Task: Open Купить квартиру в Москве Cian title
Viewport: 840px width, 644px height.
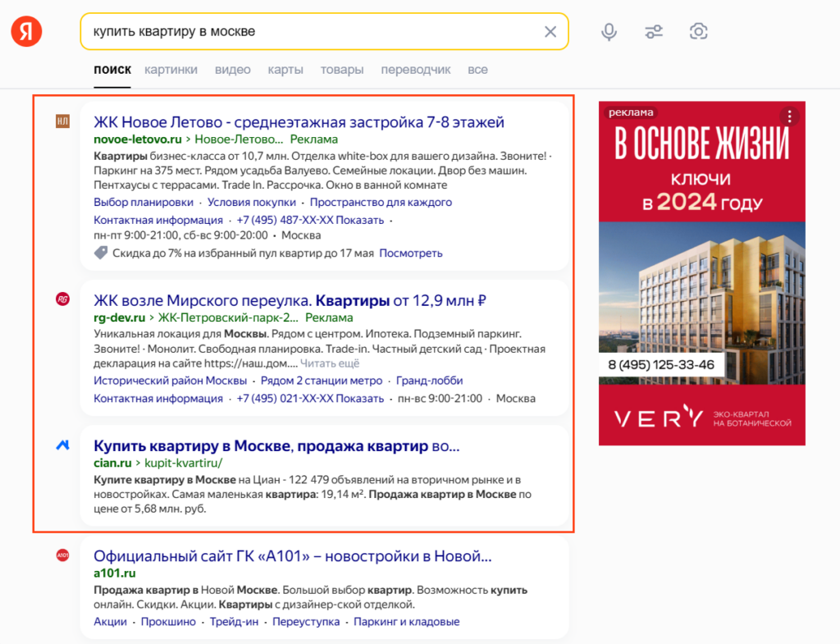Action: click(x=276, y=445)
